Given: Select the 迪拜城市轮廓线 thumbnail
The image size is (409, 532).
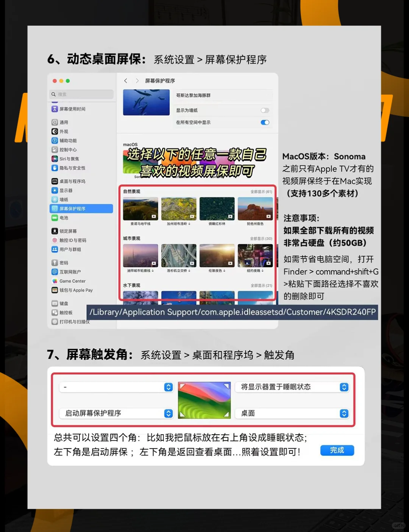Looking at the screenshot, I should [140, 255].
